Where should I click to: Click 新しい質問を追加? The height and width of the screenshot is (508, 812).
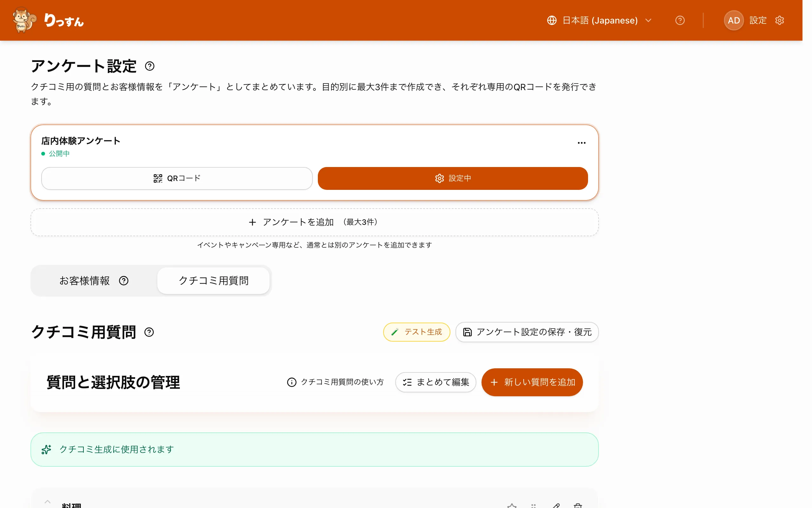pos(532,382)
